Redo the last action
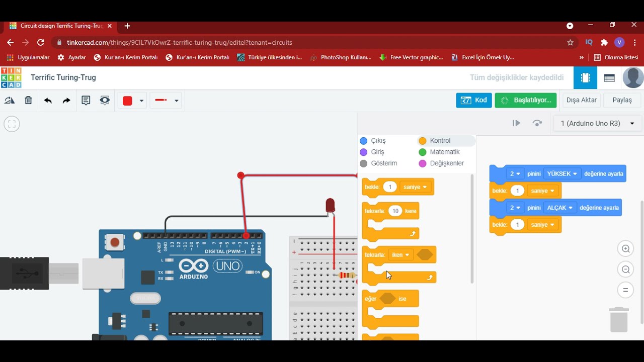The width and height of the screenshot is (644, 362). tap(66, 101)
